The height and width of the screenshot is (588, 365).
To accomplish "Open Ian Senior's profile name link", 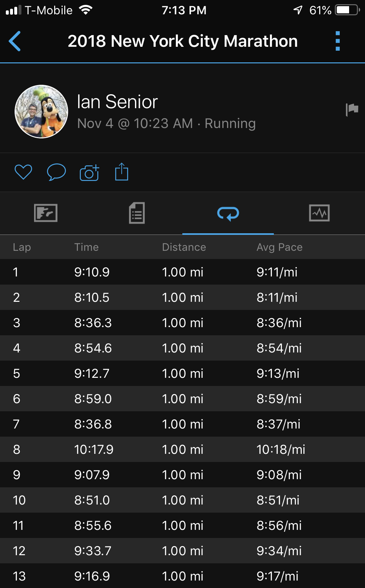I will tap(117, 102).
